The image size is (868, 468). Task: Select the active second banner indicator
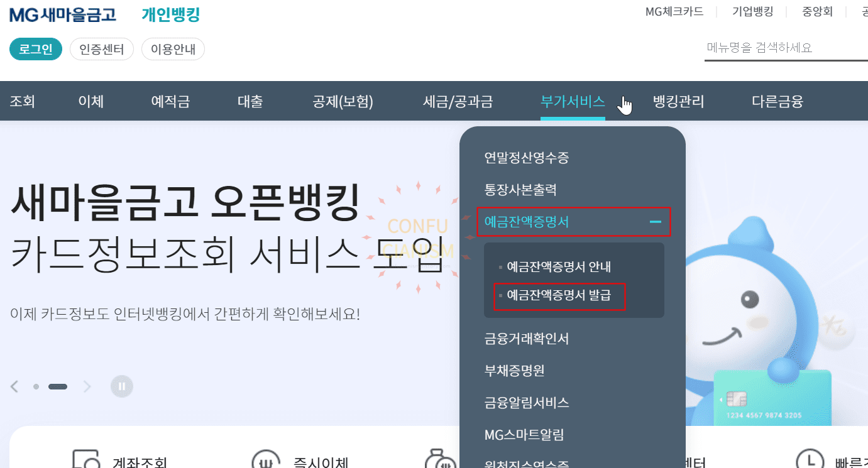[58, 386]
